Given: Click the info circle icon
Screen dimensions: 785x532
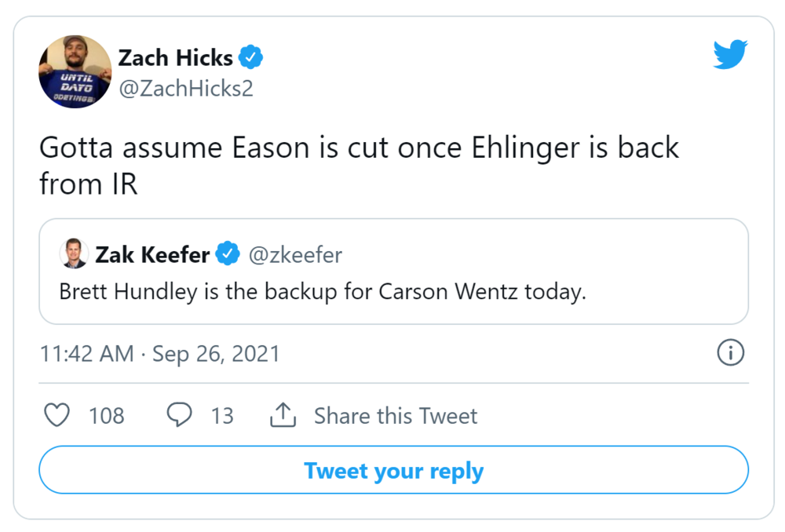Looking at the screenshot, I should pyautogui.click(x=730, y=354).
